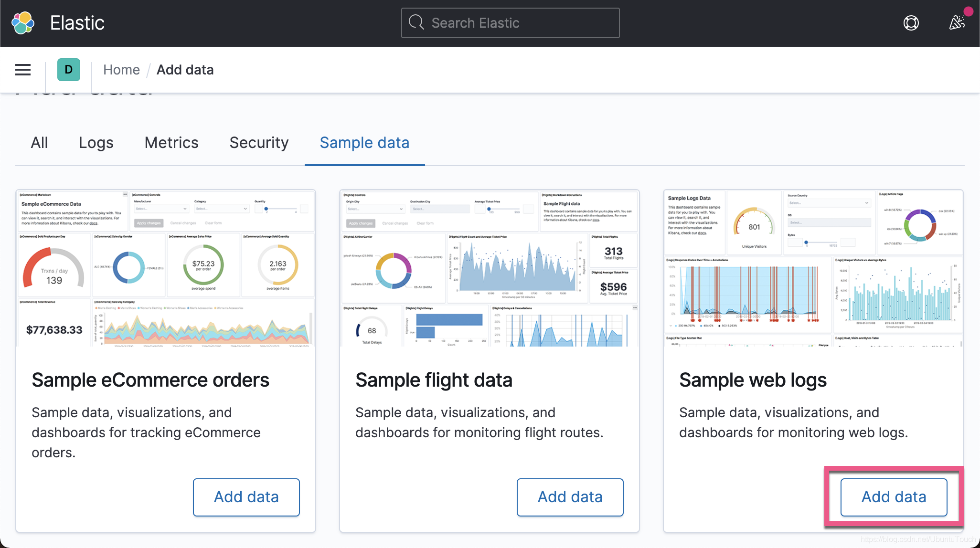Click the flight data dashboard preview
The width and height of the screenshot is (980, 548).
pos(489,268)
